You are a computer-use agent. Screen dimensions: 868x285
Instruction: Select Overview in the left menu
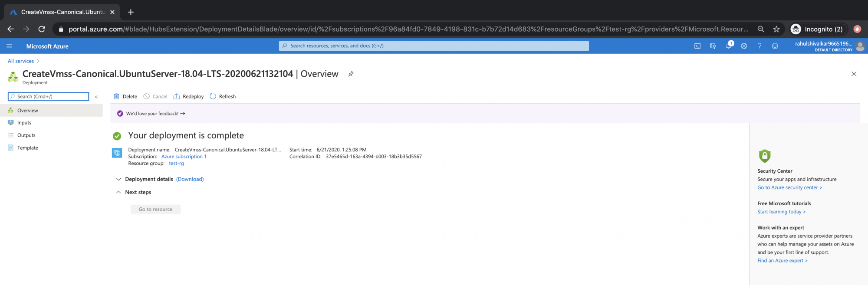[x=51, y=110]
